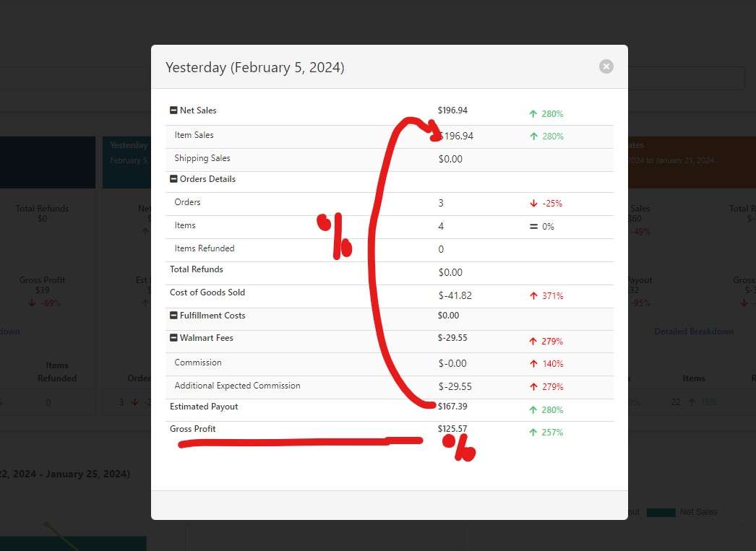Click the green up arrow beside Net Sales 280%
The width and height of the screenshot is (756, 551).
533,113
